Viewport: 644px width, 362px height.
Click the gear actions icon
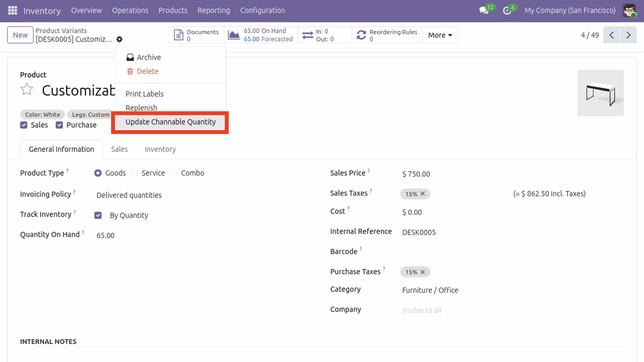119,39
